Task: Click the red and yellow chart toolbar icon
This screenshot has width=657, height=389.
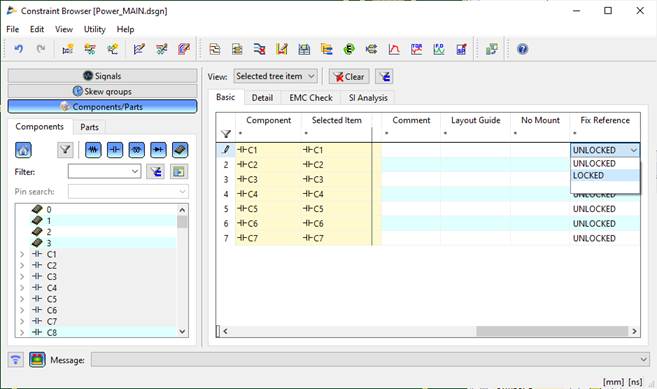Action: click(282, 49)
